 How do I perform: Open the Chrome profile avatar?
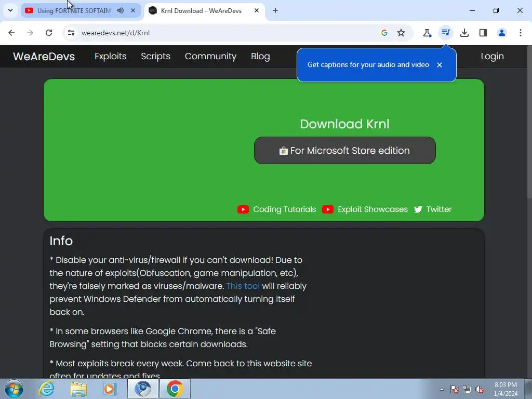[x=502, y=33]
